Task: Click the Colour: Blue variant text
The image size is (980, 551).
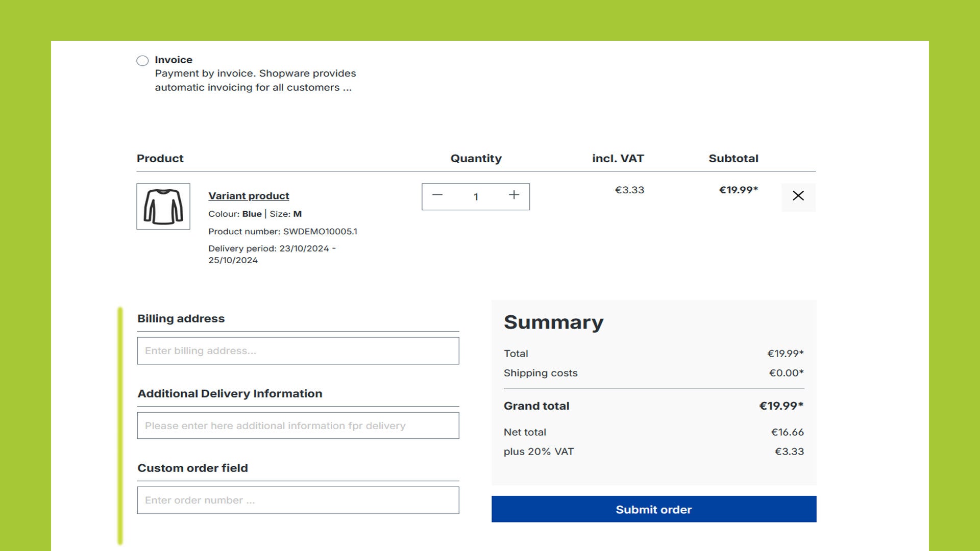Action: [x=235, y=214]
